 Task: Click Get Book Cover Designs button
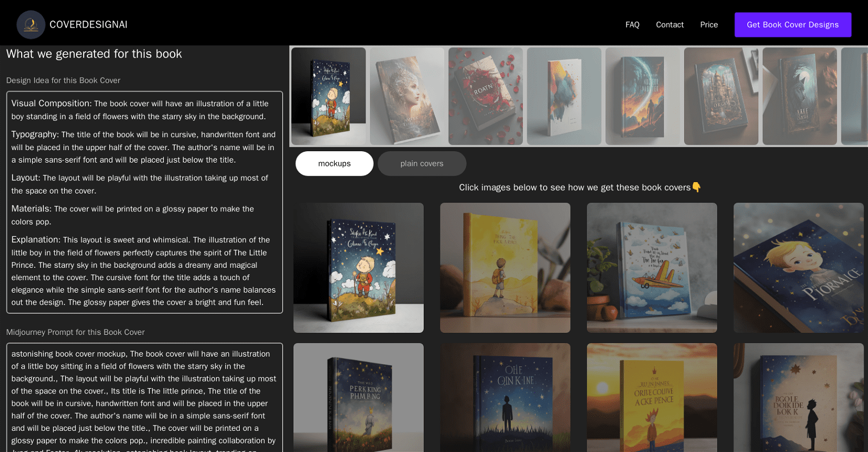click(793, 24)
